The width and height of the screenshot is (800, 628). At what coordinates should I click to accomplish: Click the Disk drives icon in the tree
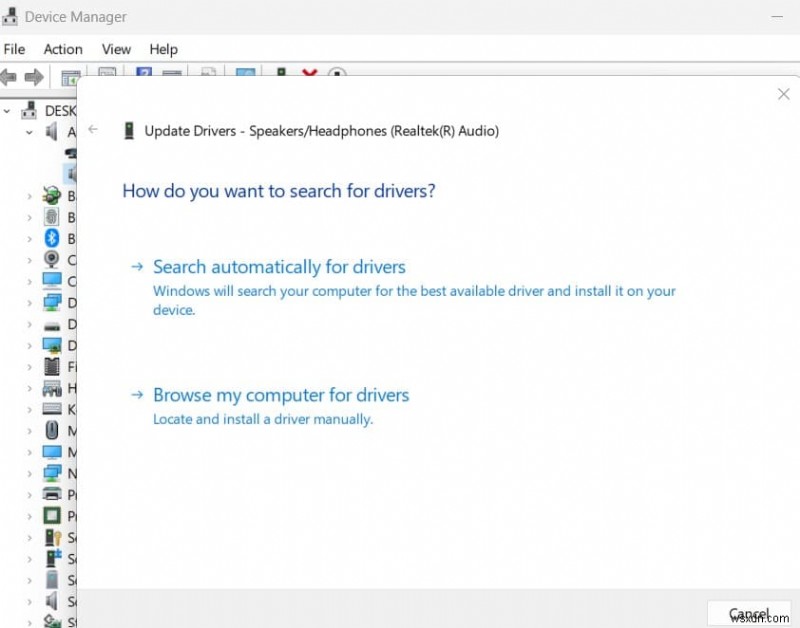52,325
